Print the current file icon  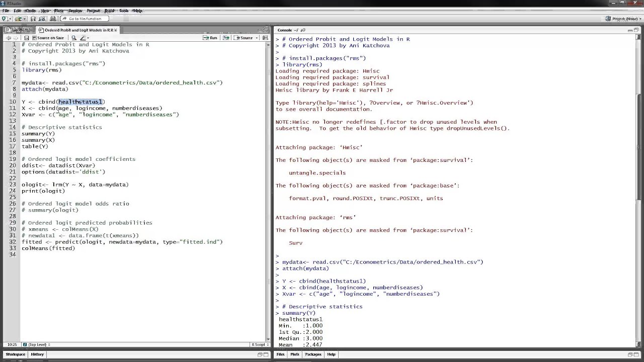pyautogui.click(x=53, y=19)
